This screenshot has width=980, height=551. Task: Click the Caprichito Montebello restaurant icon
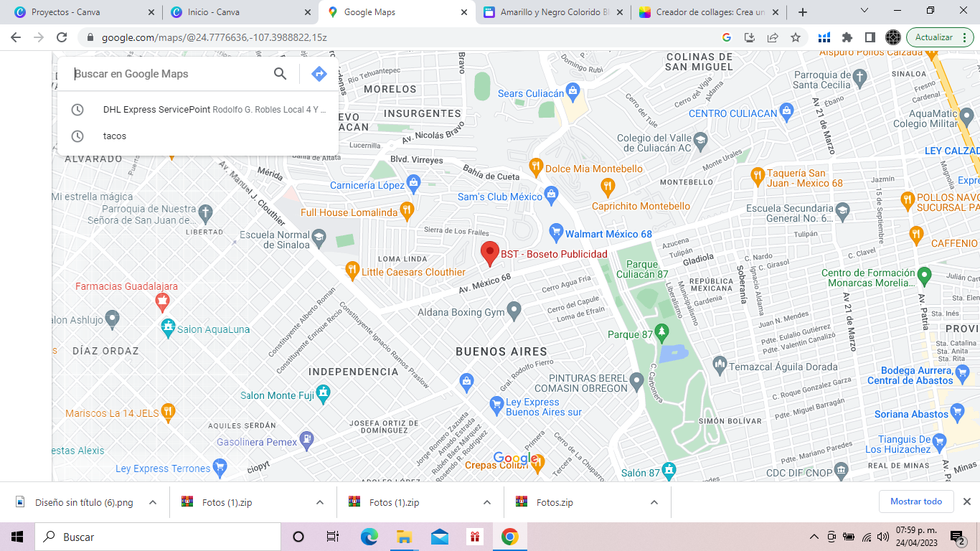click(x=608, y=187)
